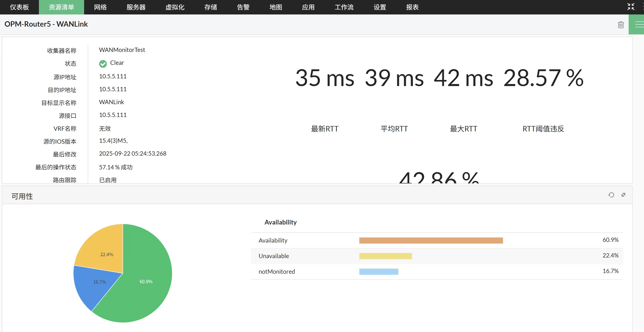Switch to the 虚拟化 virtualization tab

point(175,7)
